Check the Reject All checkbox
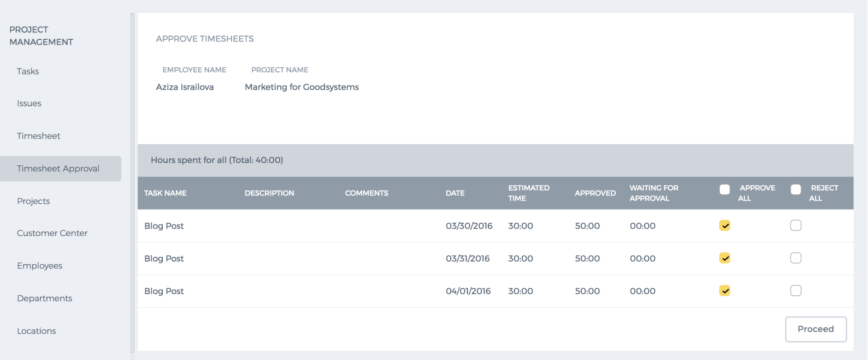The height and width of the screenshot is (360, 868). 796,189
